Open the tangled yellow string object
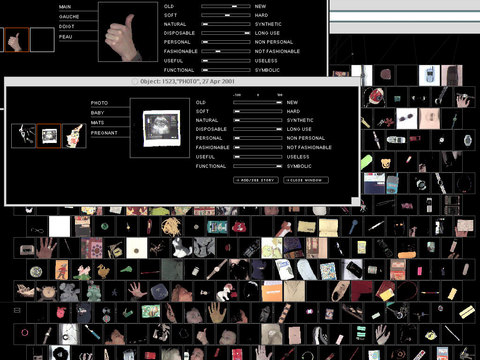 click(x=171, y=226)
